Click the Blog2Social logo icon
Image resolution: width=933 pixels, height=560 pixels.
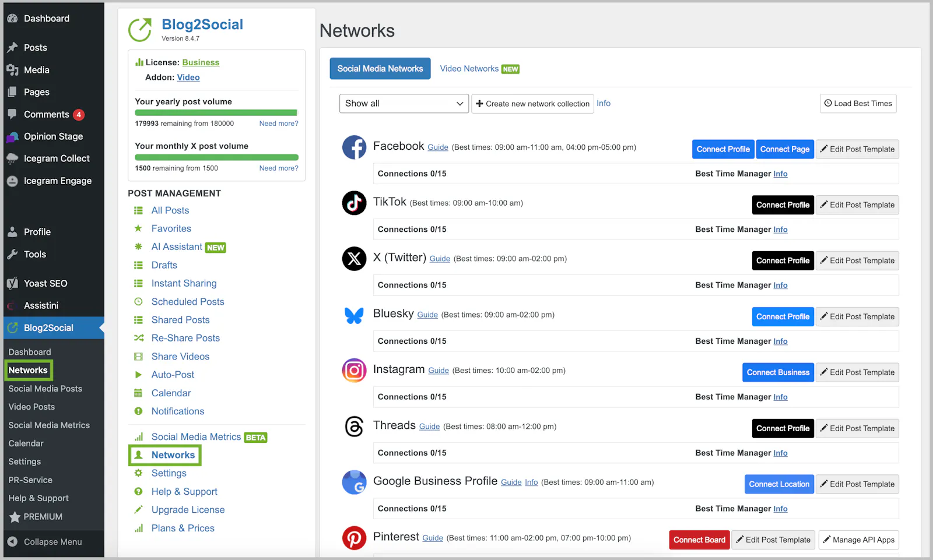pos(140,30)
